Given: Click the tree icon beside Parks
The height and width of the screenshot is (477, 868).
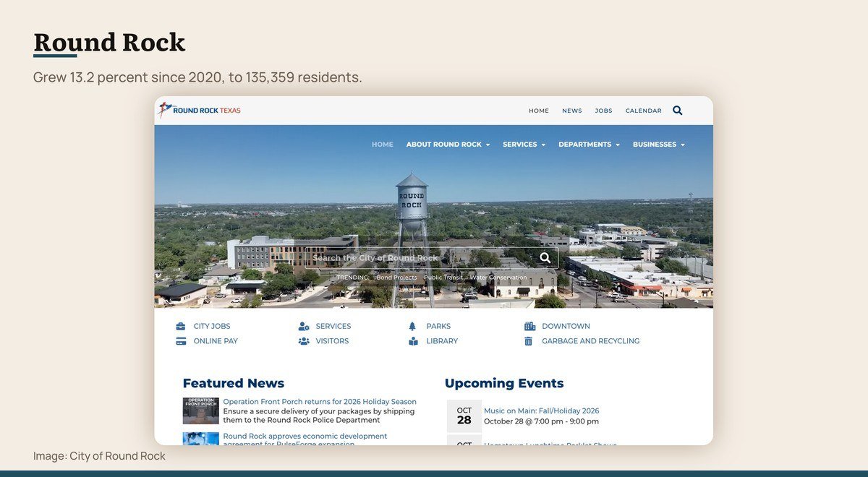Looking at the screenshot, I should tap(413, 327).
